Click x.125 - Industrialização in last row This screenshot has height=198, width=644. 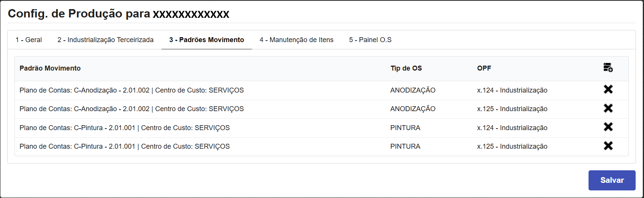point(512,146)
